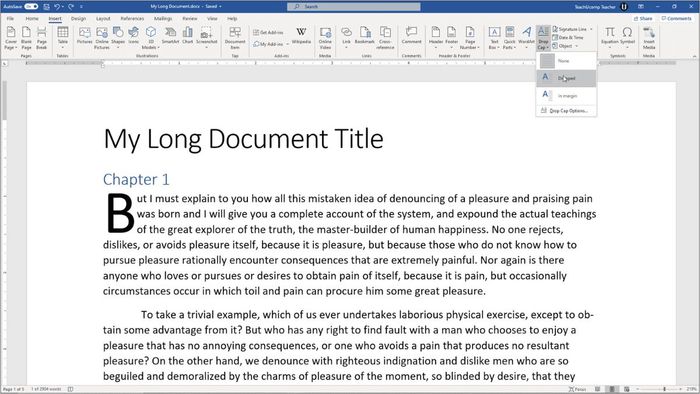Choose In margin drop cap option
This screenshot has height=394, width=700.
[566, 95]
